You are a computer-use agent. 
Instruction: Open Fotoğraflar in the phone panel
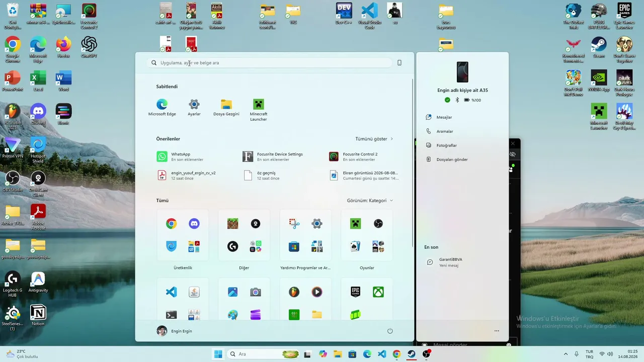(x=441, y=145)
